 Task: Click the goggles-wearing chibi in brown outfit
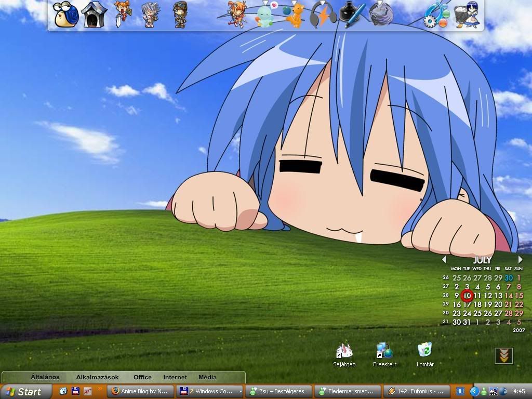(180, 15)
